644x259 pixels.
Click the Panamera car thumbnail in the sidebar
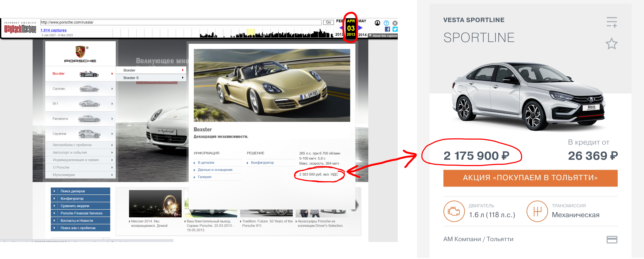[x=89, y=119]
